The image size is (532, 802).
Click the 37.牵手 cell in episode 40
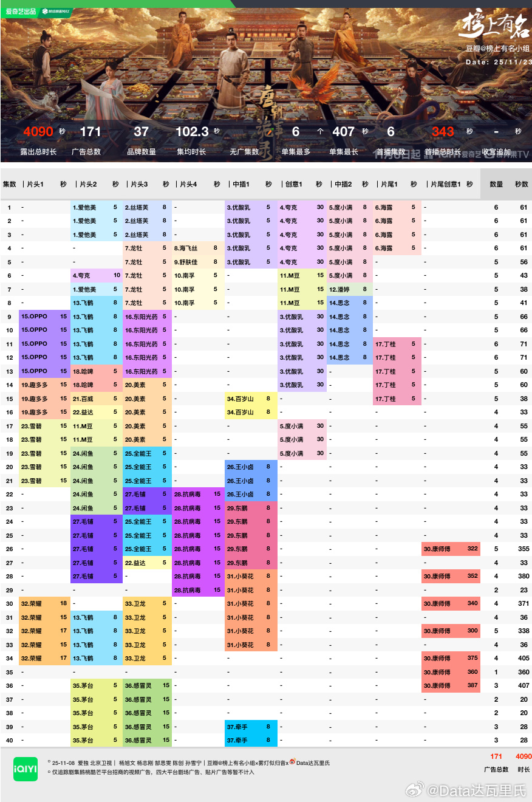[x=251, y=740]
